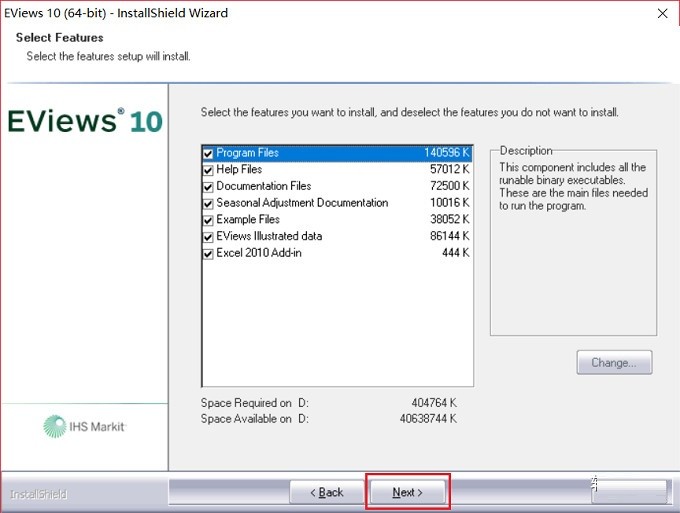Select Seasonal Adjustment Documentation label

click(x=302, y=203)
